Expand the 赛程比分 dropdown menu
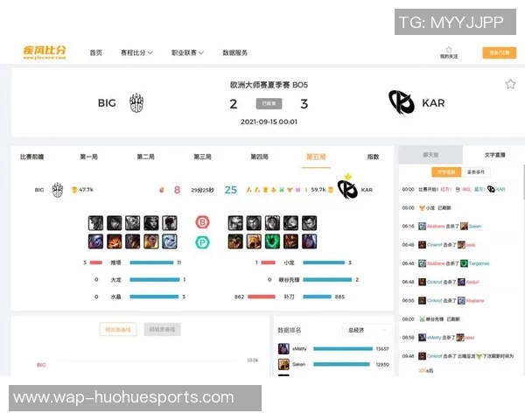 [x=136, y=52]
